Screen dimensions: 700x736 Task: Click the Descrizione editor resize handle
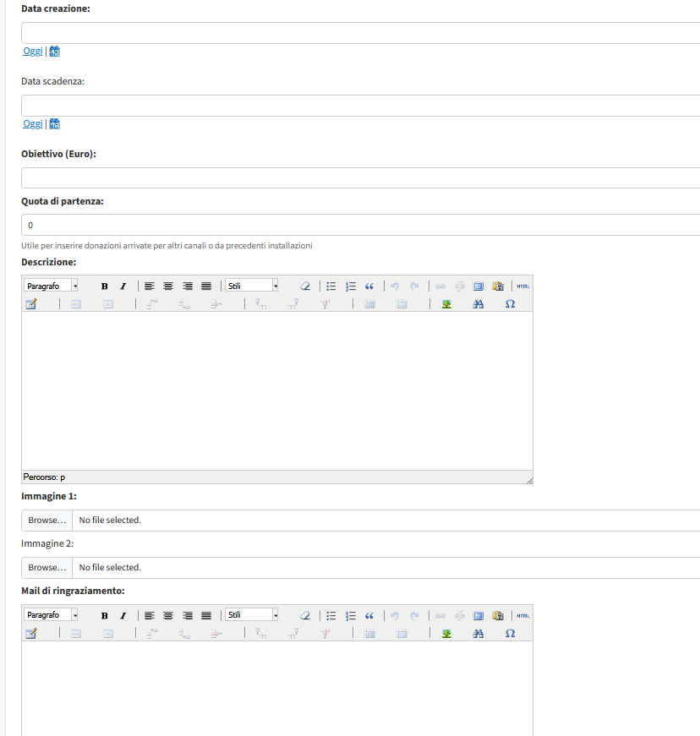(x=529, y=480)
